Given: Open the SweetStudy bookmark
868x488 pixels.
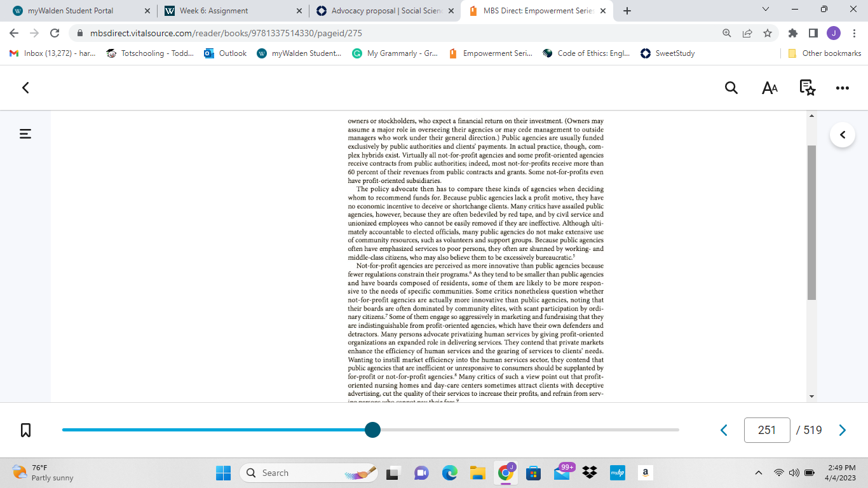Looking at the screenshot, I should click(668, 53).
